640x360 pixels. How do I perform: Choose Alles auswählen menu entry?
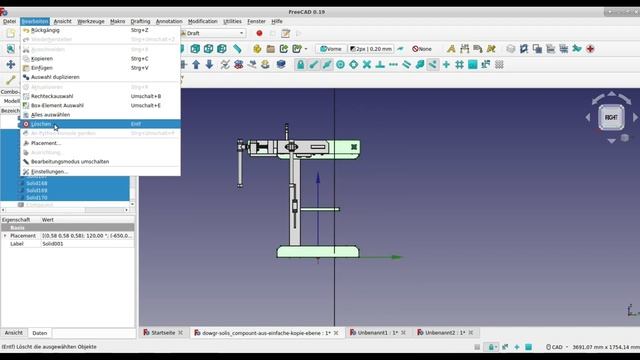point(100,115)
